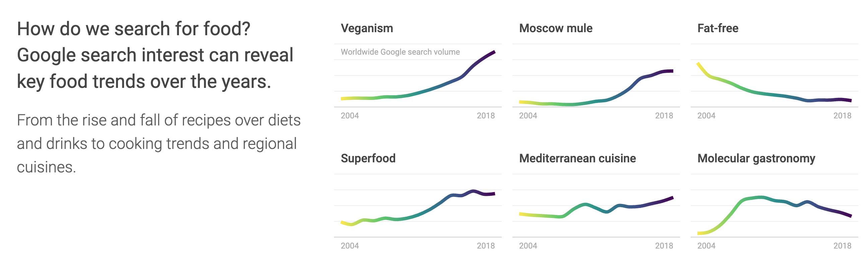868x271 pixels.
Task: Select the Mediterranean cuisine trend line
Action: point(586,204)
